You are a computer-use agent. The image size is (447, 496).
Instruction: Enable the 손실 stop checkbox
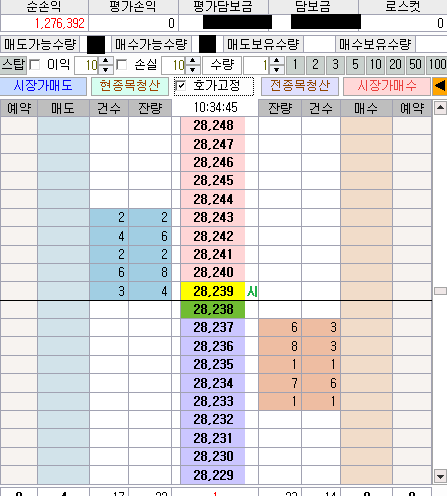(x=122, y=65)
